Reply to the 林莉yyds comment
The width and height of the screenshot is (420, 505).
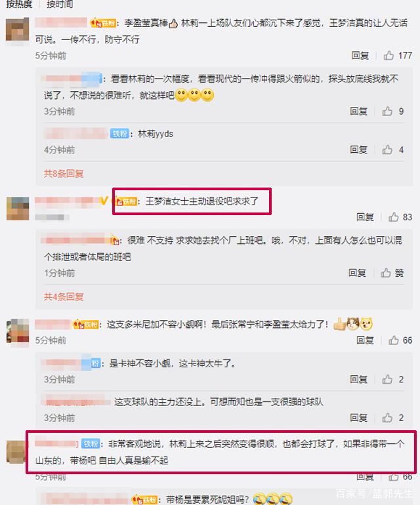[x=359, y=150]
